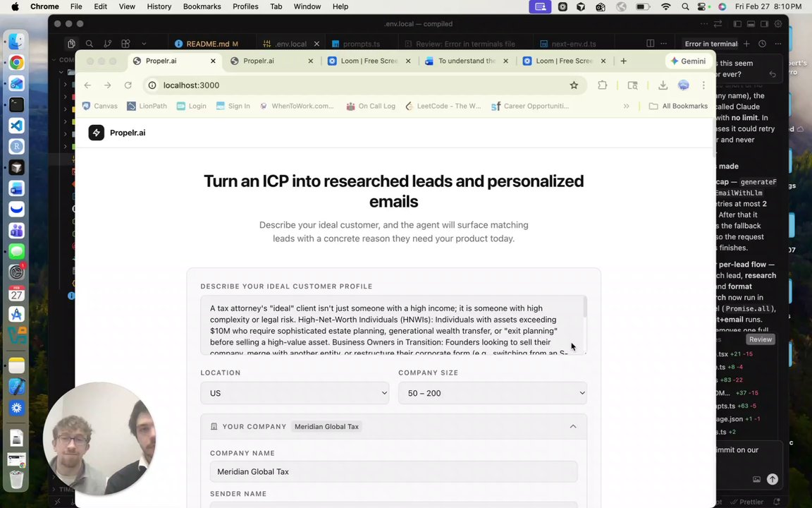
Task: Click the ideal customer profile text area
Action: click(393, 325)
